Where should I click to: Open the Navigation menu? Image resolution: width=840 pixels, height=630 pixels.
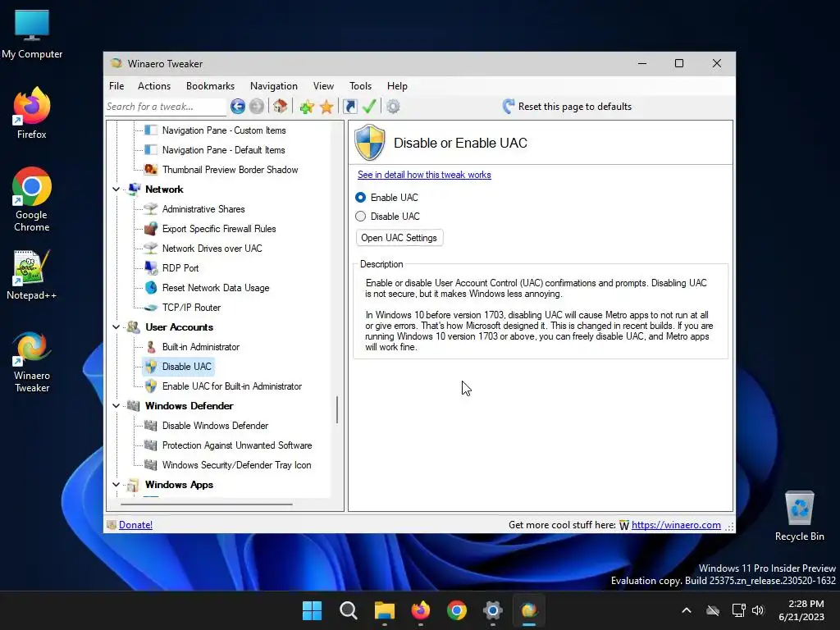[274, 85]
